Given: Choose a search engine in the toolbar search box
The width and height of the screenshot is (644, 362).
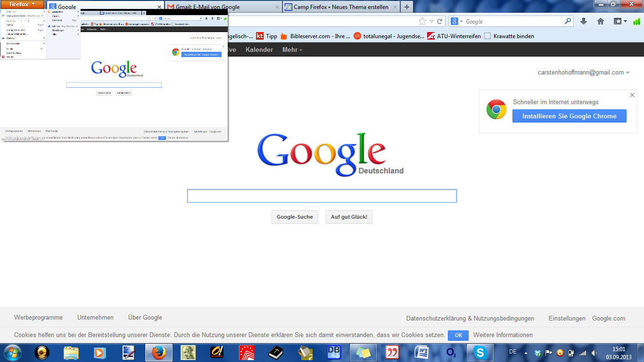Looking at the screenshot, I should (x=457, y=21).
